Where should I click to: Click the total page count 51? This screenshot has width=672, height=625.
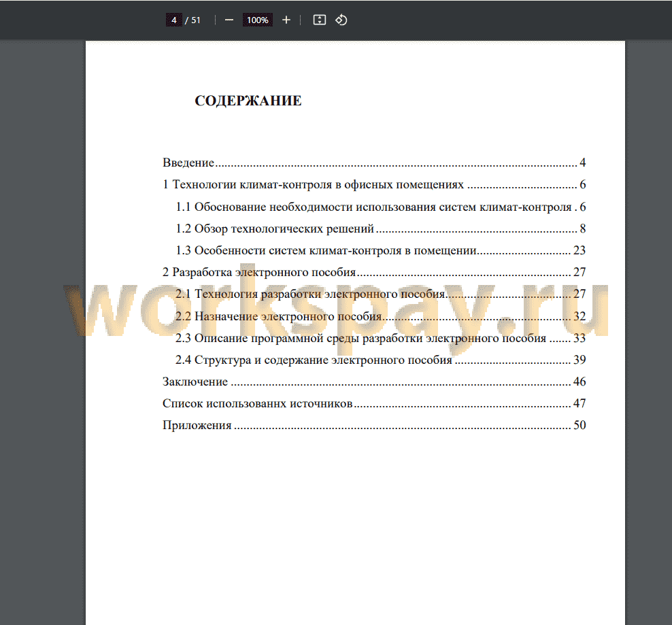[x=196, y=20]
